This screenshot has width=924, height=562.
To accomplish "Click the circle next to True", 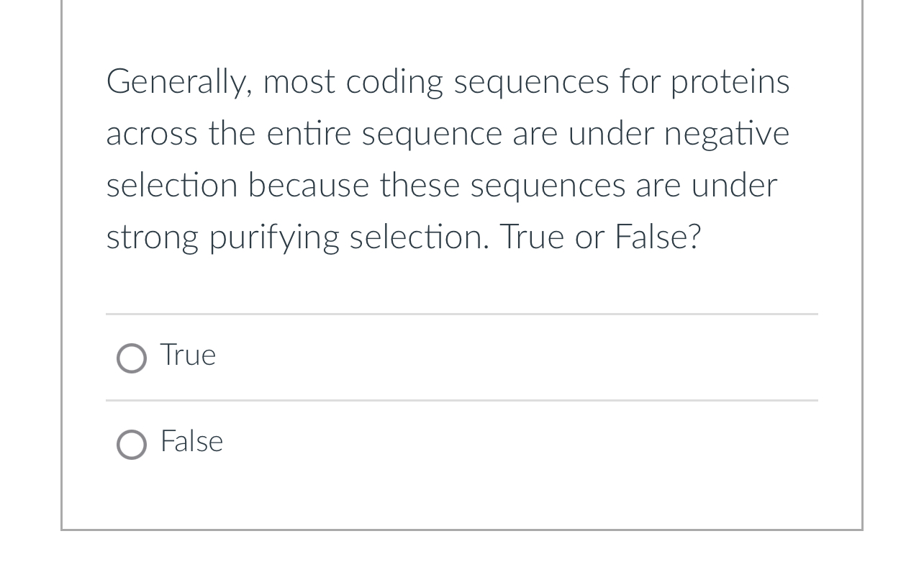I will pyautogui.click(x=132, y=358).
